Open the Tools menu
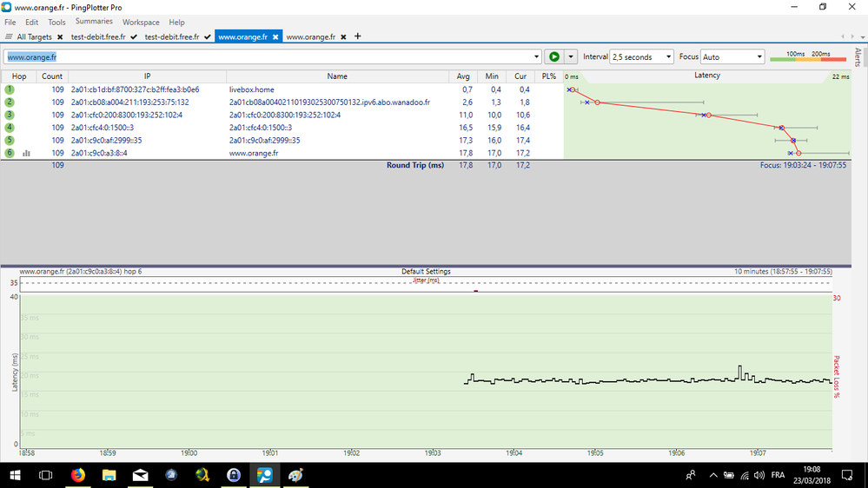868x488 pixels. (56, 22)
